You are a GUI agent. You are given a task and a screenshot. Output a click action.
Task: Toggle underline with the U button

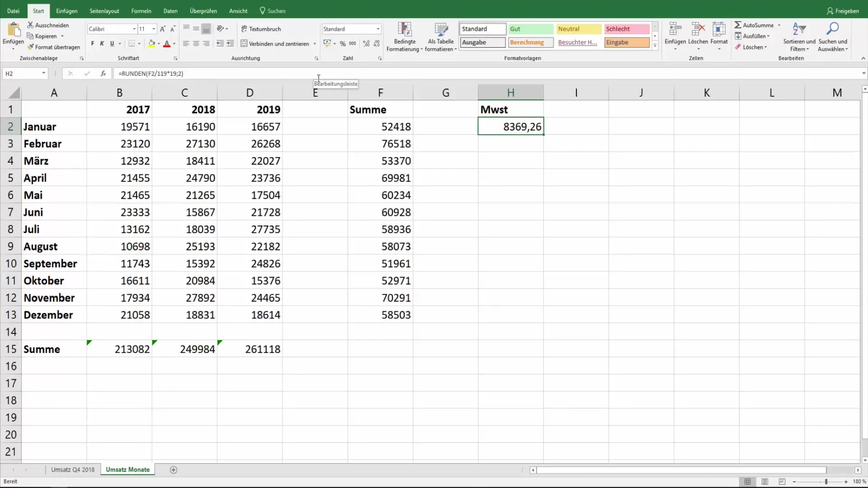pos(112,43)
